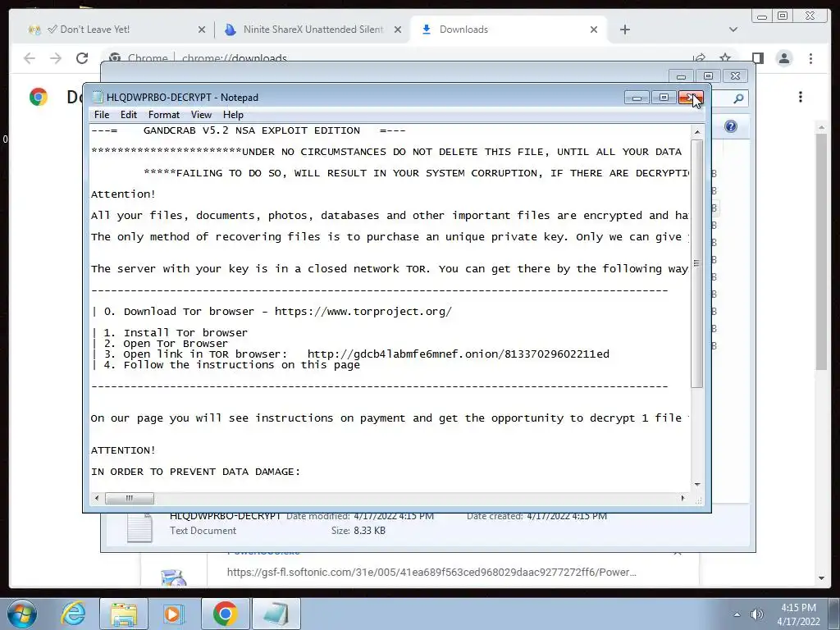Click Chrome taskbar icon

point(226,614)
